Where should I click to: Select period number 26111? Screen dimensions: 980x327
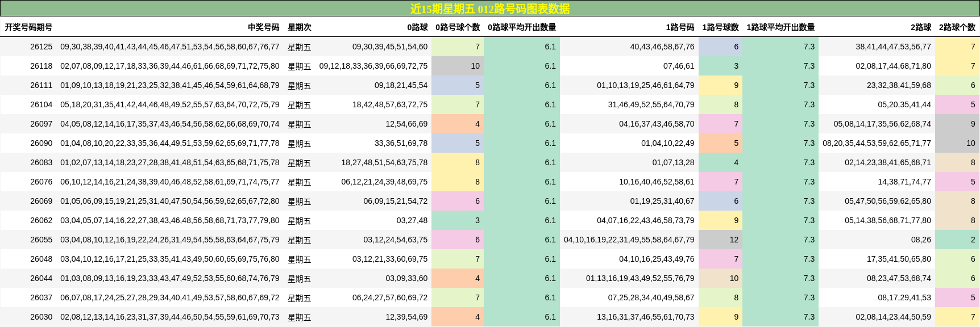pyautogui.click(x=41, y=85)
